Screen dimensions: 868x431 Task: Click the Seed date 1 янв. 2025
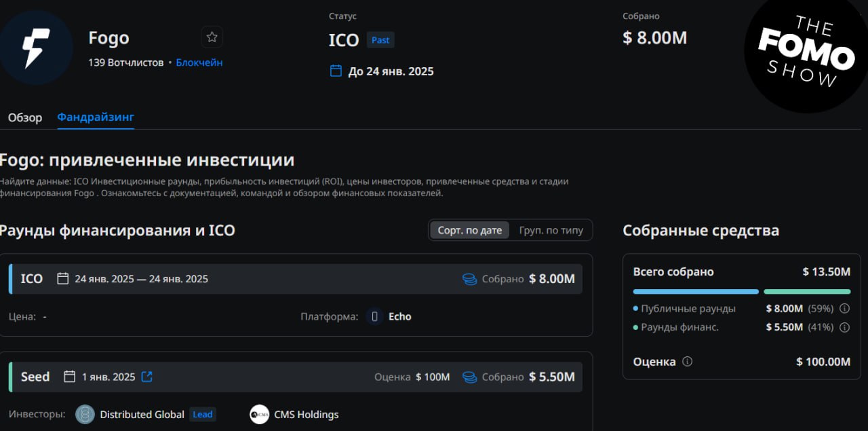[108, 377]
